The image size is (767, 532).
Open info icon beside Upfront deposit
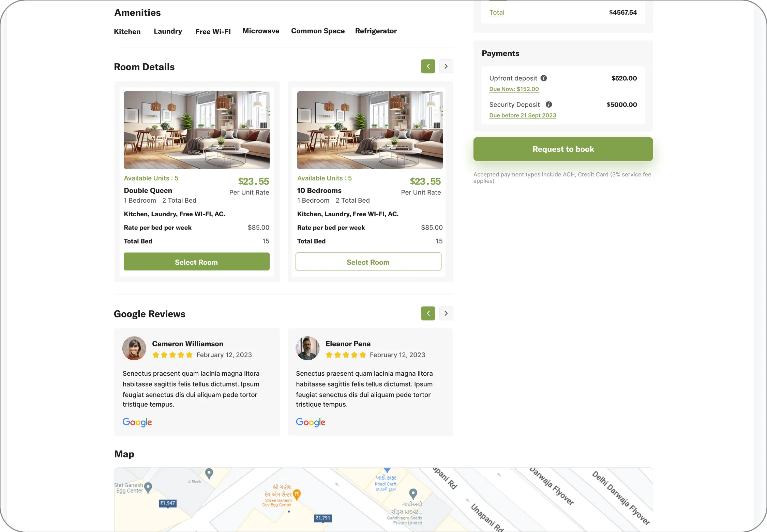coord(544,78)
